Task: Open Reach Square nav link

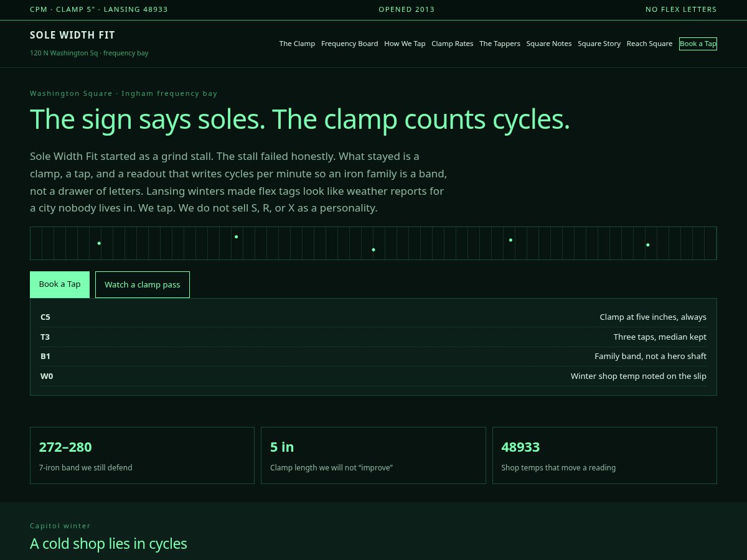Action: point(649,44)
